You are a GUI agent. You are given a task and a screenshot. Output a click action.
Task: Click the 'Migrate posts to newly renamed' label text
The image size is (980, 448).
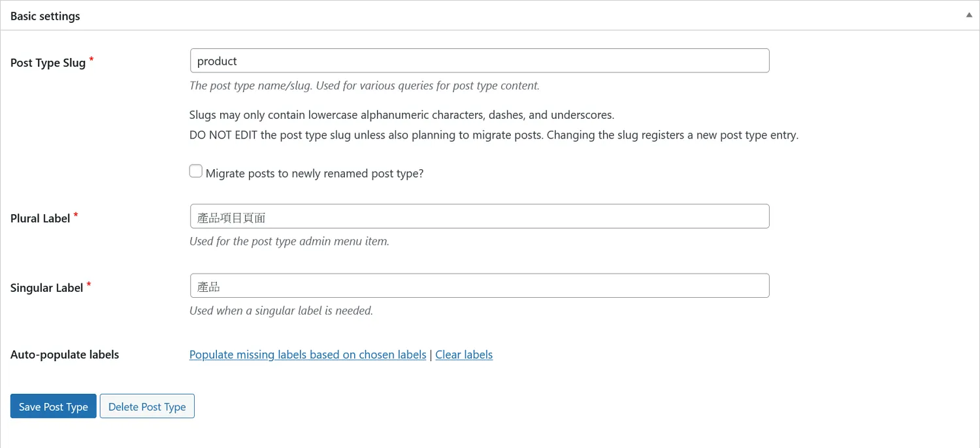[x=314, y=174]
